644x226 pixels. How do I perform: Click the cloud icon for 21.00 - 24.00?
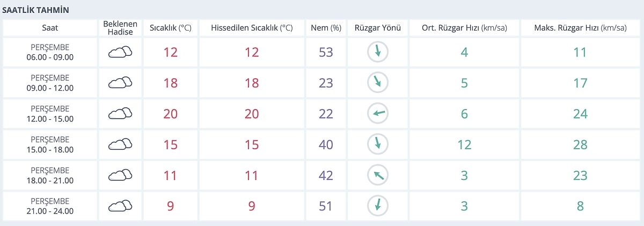click(120, 206)
